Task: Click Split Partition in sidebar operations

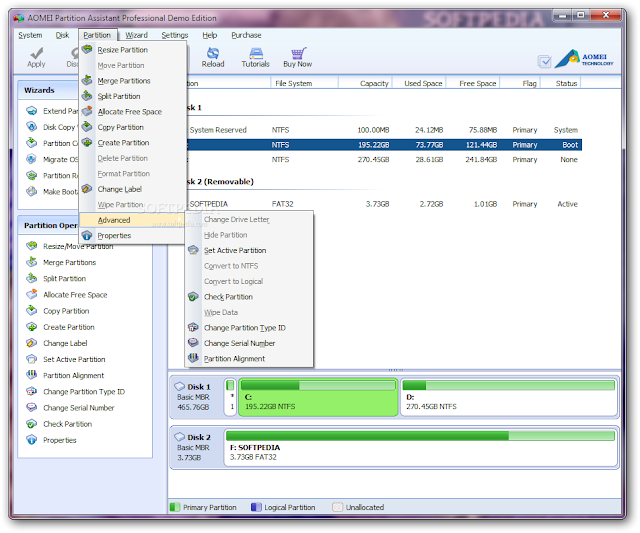Action: tap(64, 278)
